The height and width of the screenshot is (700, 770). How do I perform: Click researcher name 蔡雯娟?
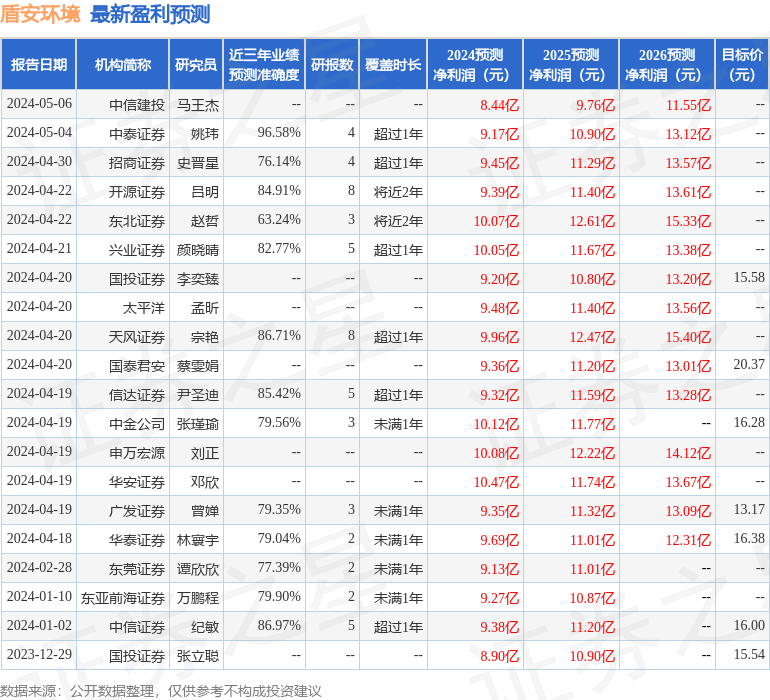(198, 366)
